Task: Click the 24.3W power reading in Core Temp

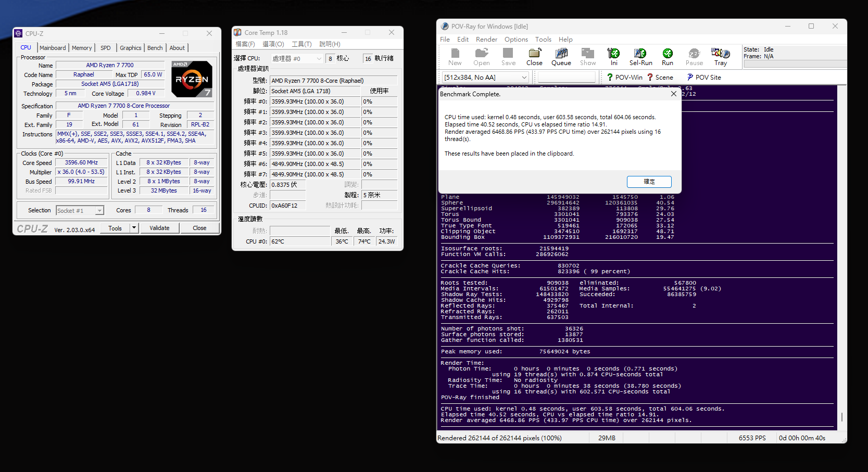Action: (386, 241)
